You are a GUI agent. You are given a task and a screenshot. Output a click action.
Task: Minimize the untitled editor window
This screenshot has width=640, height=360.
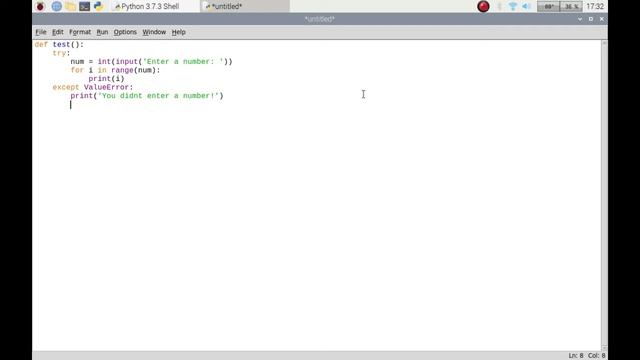580,19
